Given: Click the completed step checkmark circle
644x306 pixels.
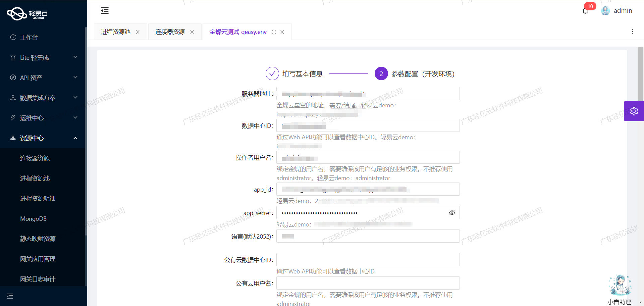Looking at the screenshot, I should (272, 73).
